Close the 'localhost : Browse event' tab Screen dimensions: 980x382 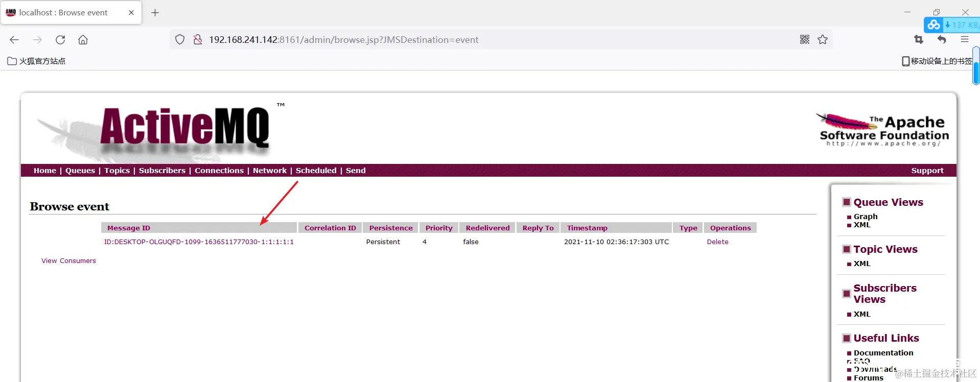(131, 13)
